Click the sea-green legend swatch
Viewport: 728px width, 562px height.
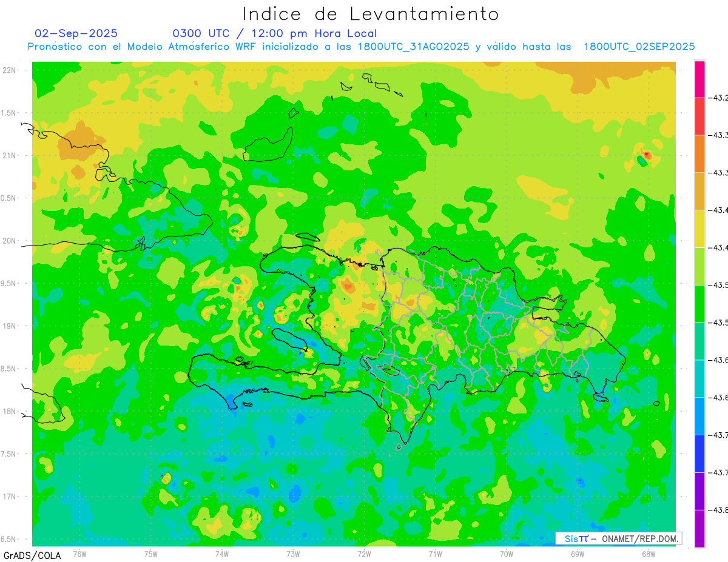pyautogui.click(x=699, y=341)
